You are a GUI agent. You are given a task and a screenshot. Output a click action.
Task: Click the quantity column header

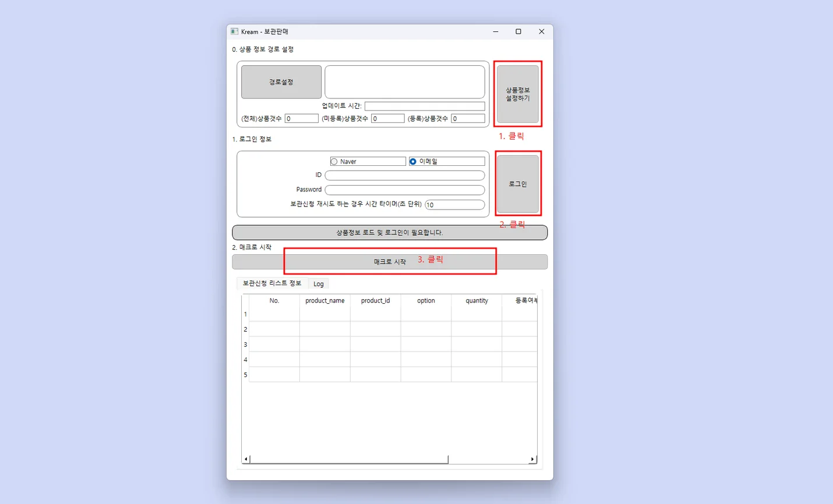coord(476,301)
